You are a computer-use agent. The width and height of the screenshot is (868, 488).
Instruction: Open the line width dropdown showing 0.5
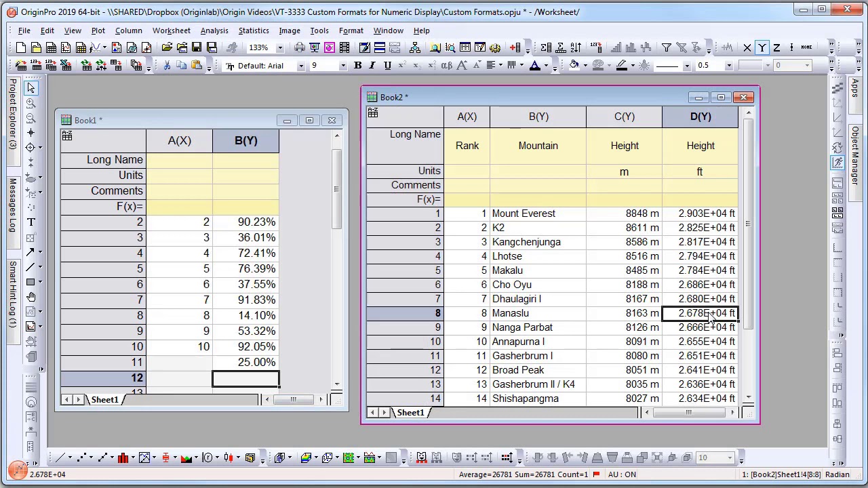(x=728, y=66)
